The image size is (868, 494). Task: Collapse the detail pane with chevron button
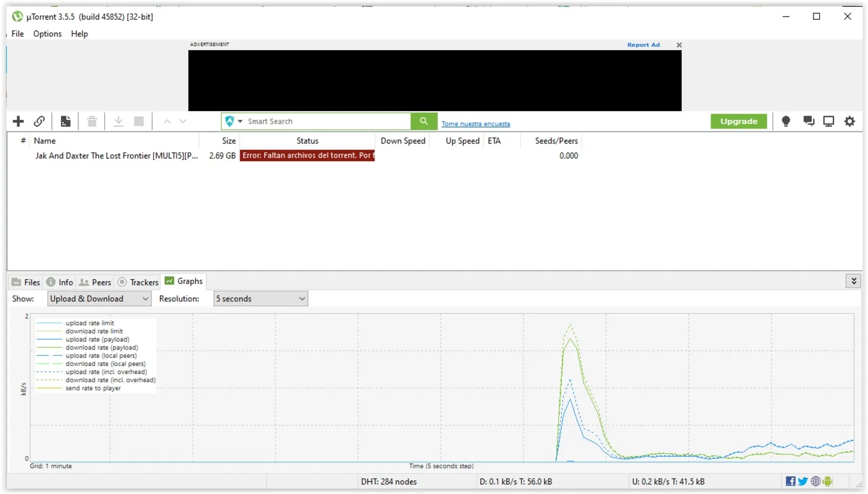tap(854, 281)
